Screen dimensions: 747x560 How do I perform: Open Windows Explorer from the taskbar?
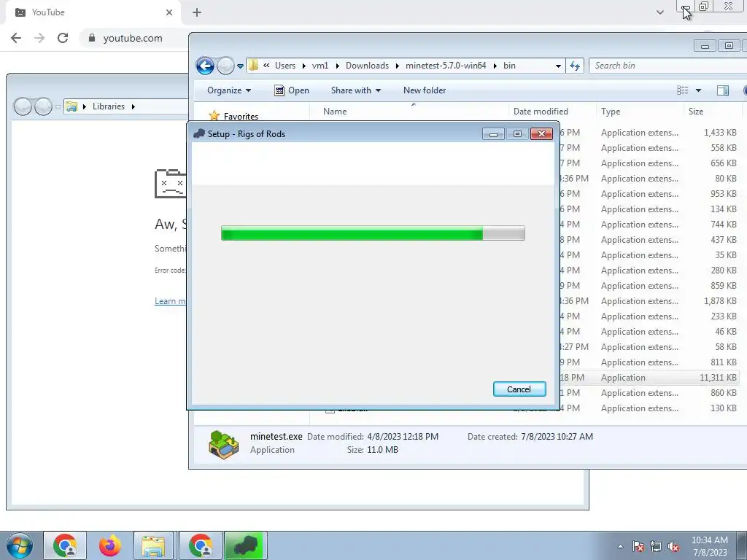154,545
